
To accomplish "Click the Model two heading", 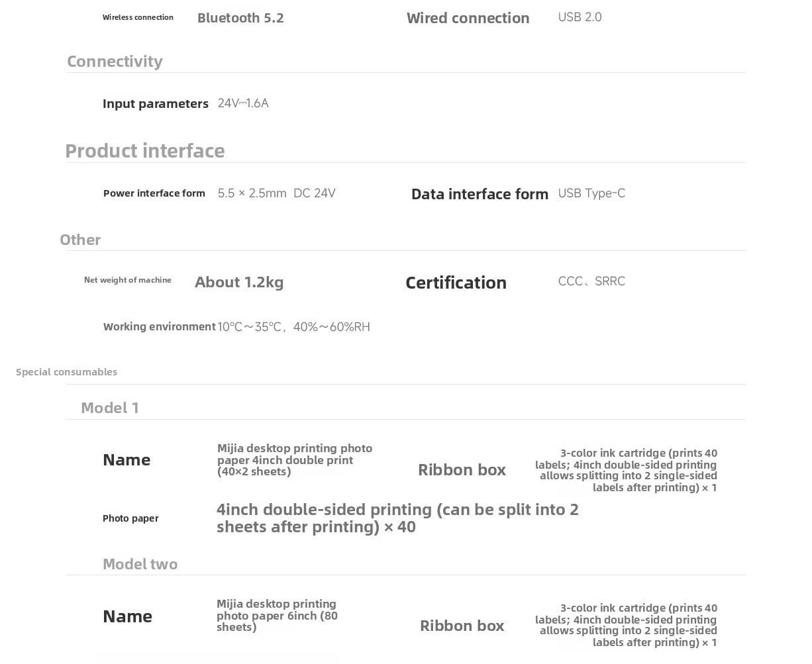I will (140, 564).
